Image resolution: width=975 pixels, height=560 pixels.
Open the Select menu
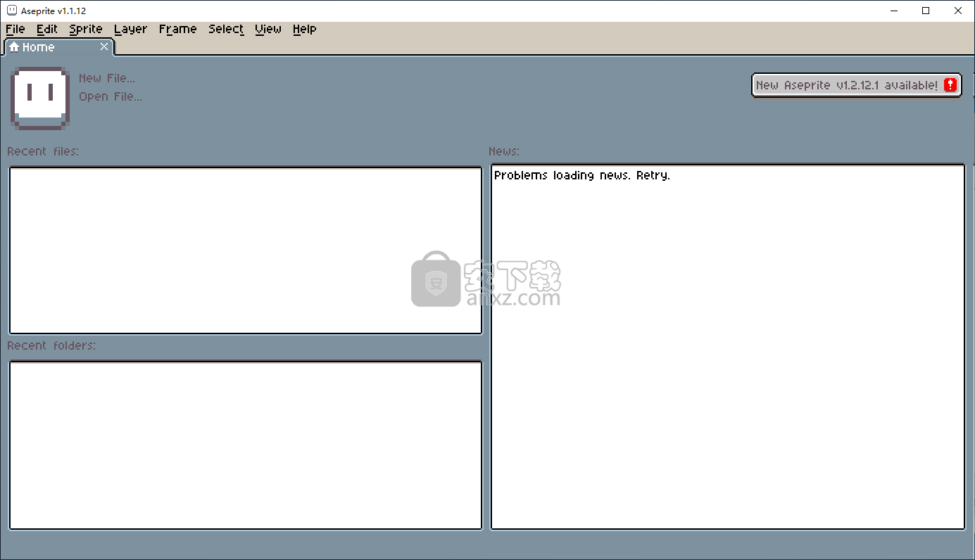click(x=226, y=29)
